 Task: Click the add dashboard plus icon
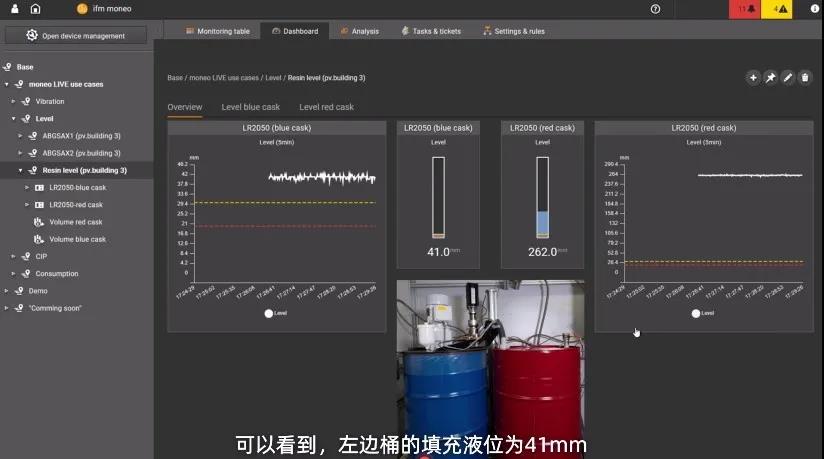click(753, 77)
